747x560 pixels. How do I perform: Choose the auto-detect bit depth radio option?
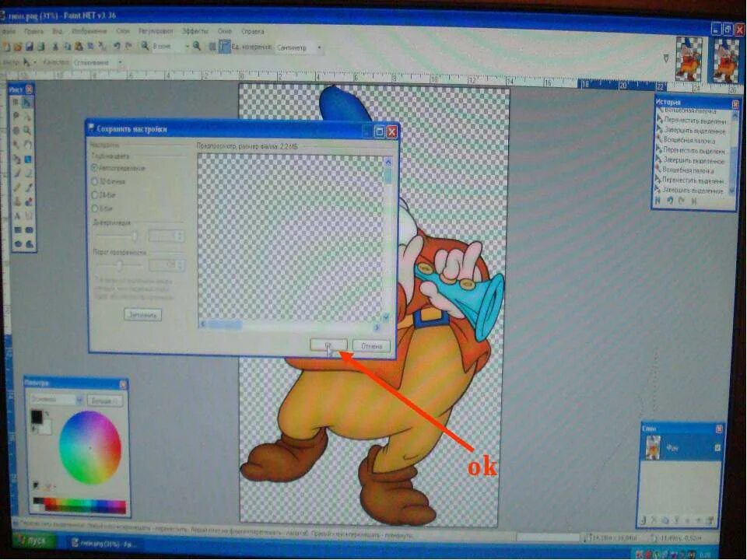[94, 168]
